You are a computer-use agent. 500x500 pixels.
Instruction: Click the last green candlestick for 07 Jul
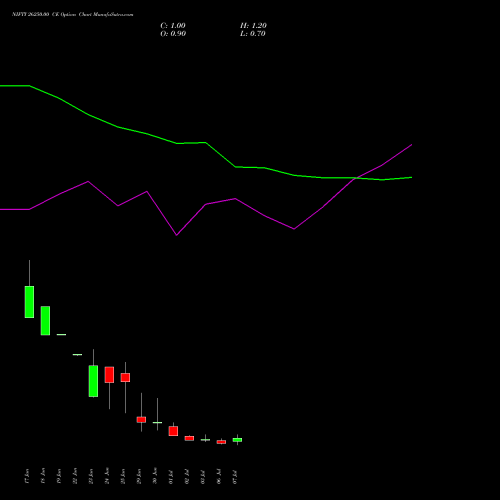237,440
